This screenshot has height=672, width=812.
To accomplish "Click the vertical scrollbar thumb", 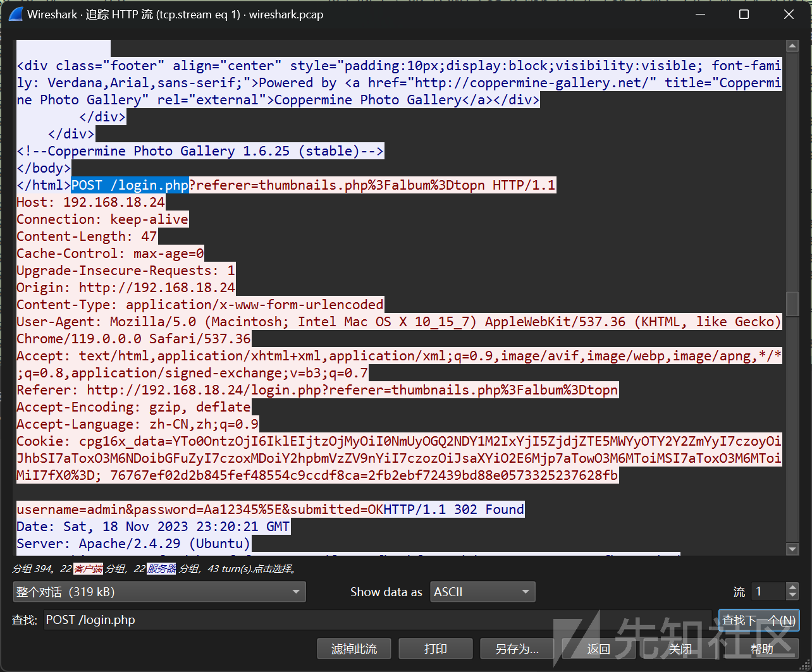I will pyautogui.click(x=792, y=304).
